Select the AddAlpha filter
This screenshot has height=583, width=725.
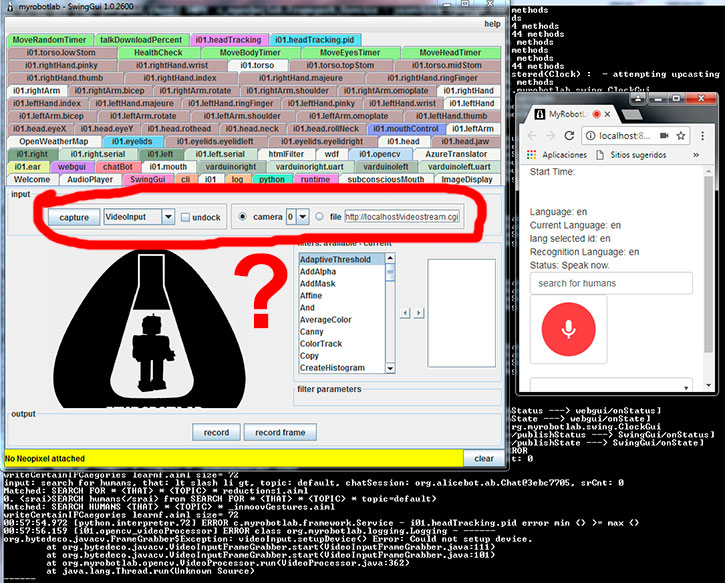point(342,272)
